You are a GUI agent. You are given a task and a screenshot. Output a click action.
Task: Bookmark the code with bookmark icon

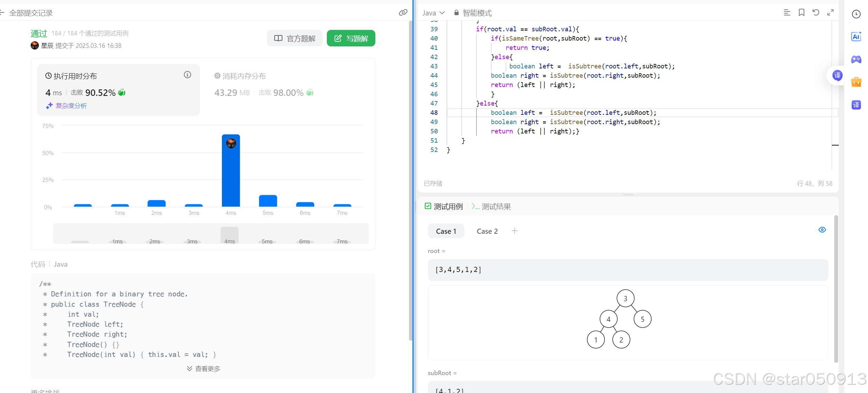pyautogui.click(x=801, y=13)
